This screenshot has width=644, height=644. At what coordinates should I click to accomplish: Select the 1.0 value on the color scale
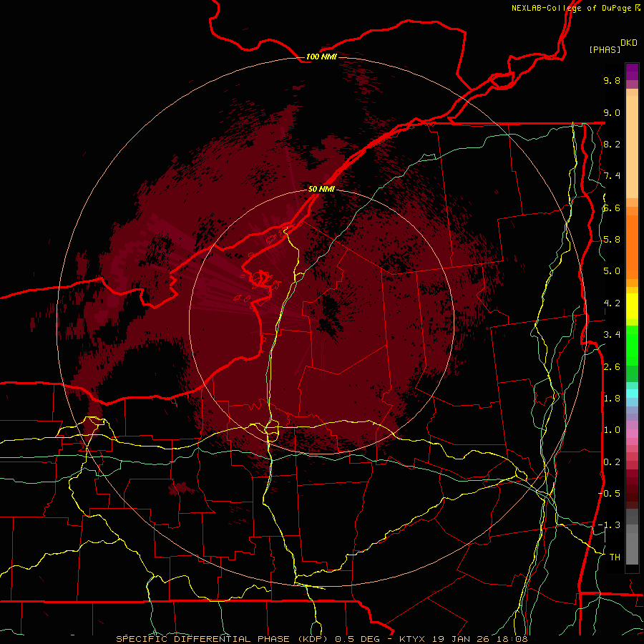pos(612,430)
